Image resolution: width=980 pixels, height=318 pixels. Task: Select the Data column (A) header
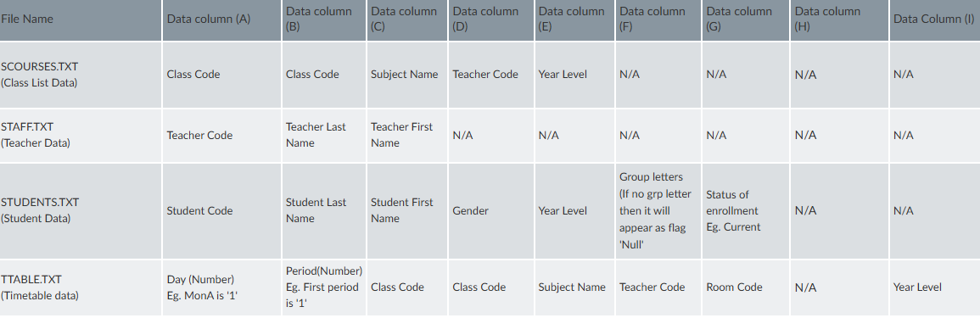pos(221,20)
